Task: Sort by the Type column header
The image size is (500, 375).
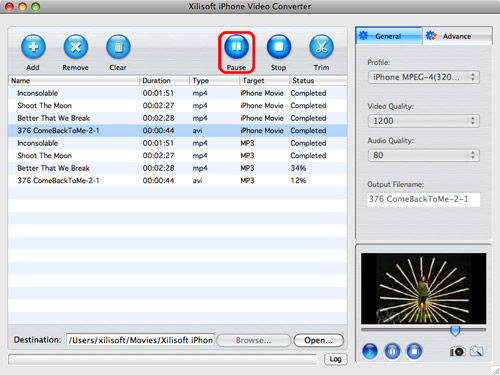Action: point(214,80)
